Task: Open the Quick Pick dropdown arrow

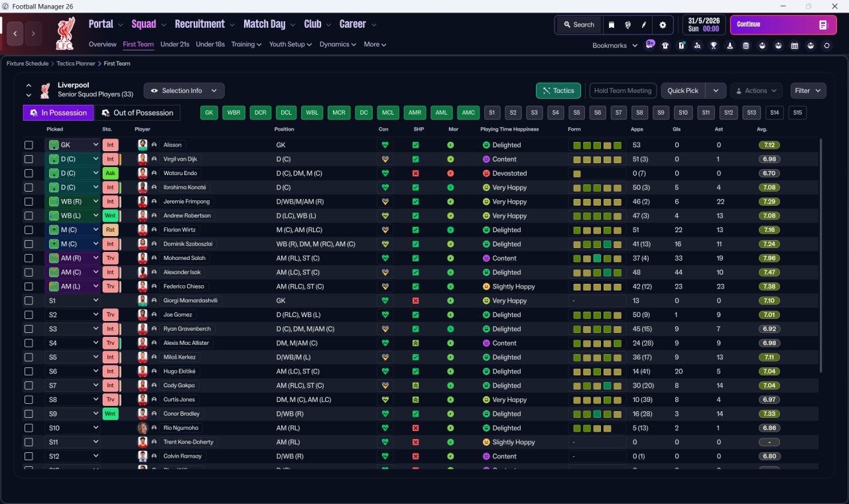Action: pos(716,91)
